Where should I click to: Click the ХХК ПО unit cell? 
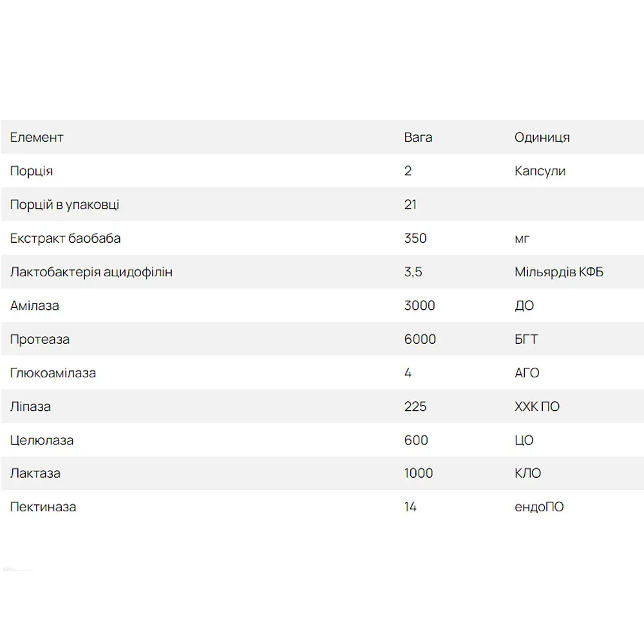pos(537,406)
